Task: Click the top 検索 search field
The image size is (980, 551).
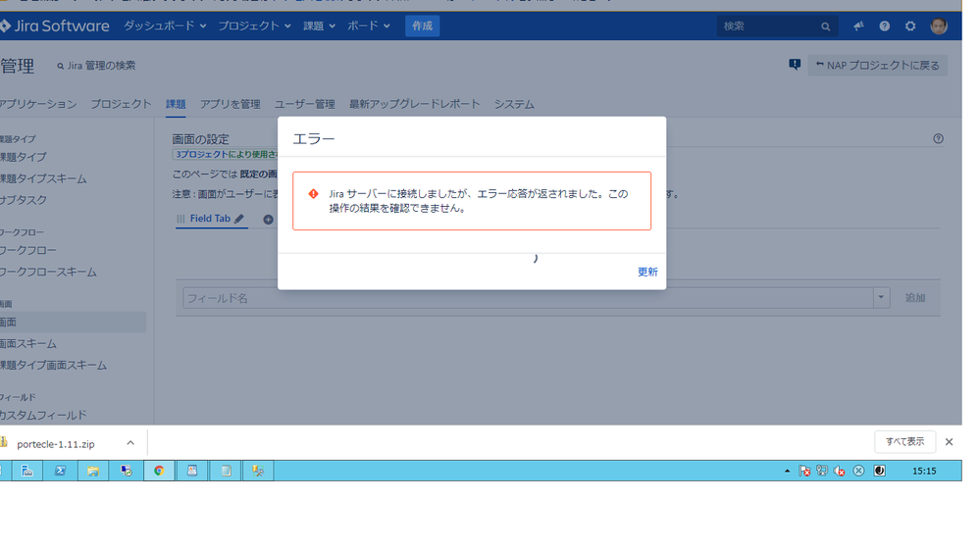Action: pyautogui.click(x=777, y=26)
